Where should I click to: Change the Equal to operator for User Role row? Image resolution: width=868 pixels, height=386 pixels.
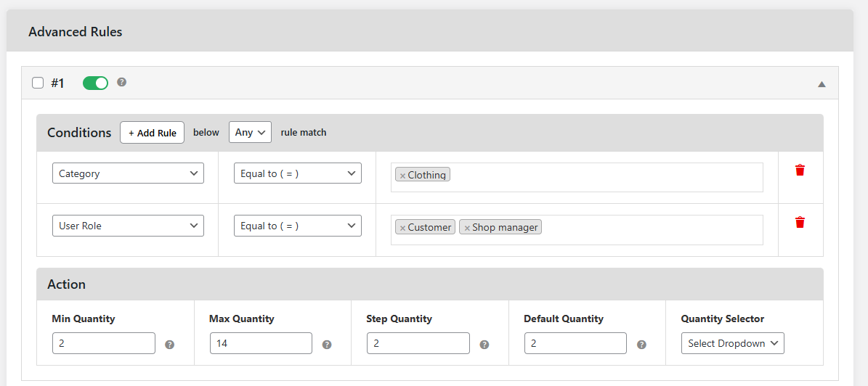298,226
